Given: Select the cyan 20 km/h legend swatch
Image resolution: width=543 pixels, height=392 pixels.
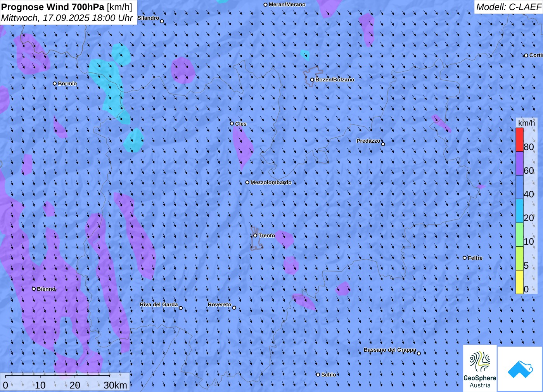Looking at the screenshot, I should (519, 211).
